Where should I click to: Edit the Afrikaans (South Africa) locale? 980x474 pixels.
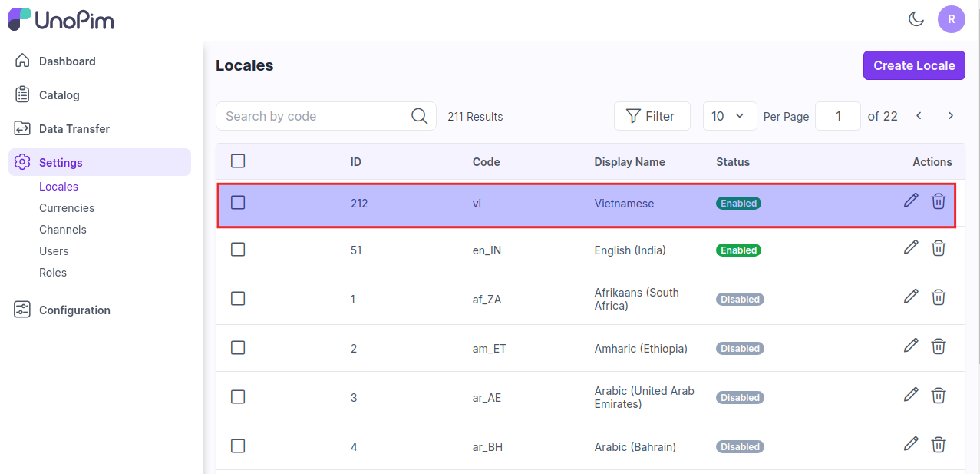tap(911, 297)
